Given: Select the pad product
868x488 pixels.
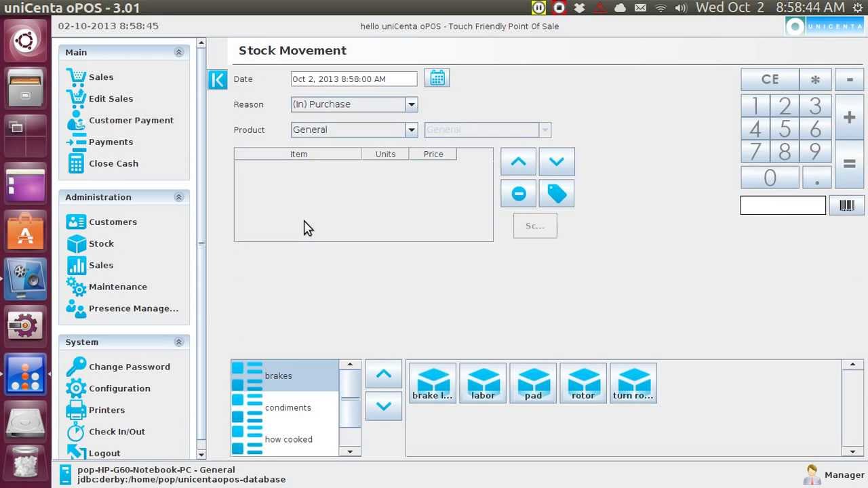Looking at the screenshot, I should [x=533, y=383].
